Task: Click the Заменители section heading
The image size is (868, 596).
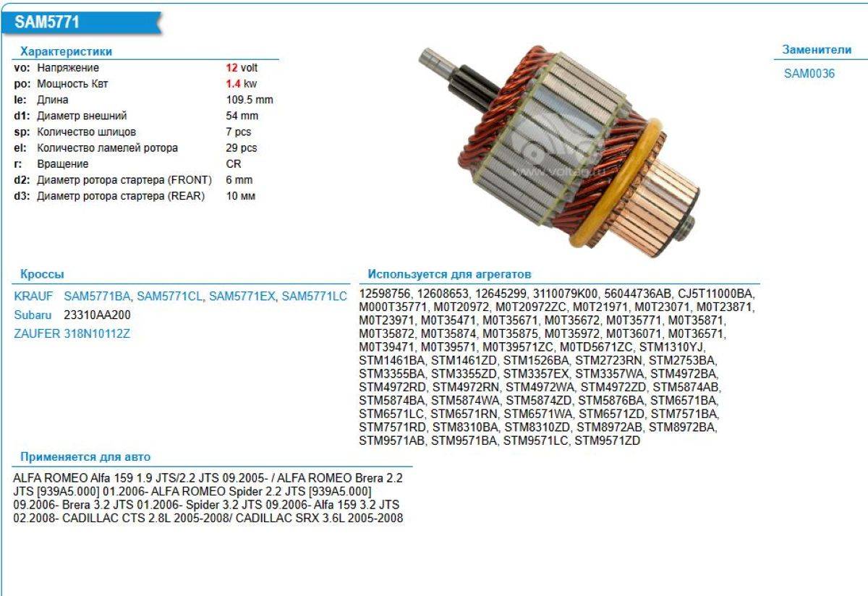Action: 817,50
